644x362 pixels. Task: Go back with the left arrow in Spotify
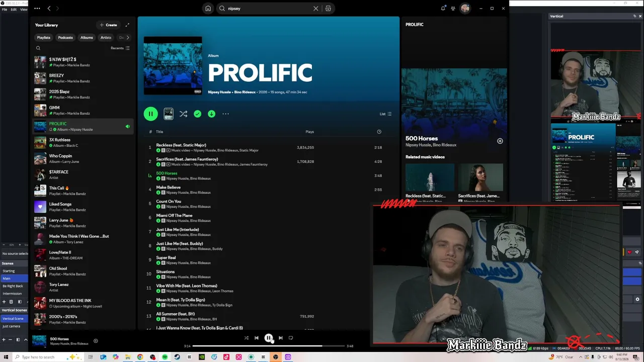coord(49,9)
